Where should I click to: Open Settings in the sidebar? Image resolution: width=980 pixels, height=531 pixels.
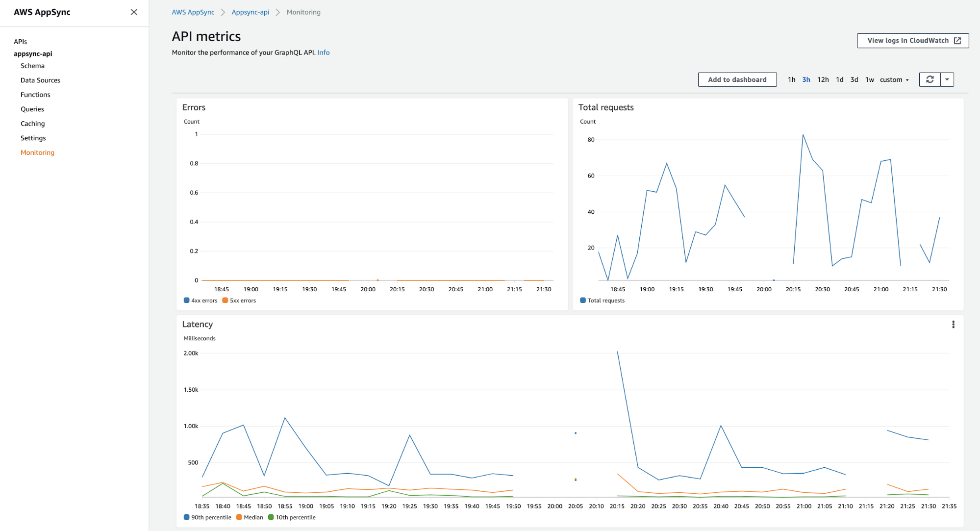[33, 138]
